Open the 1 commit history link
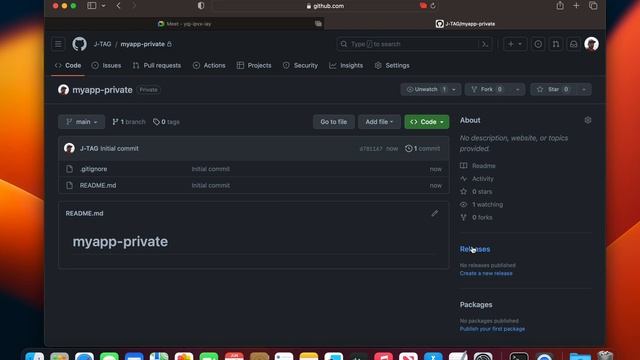 [422, 149]
